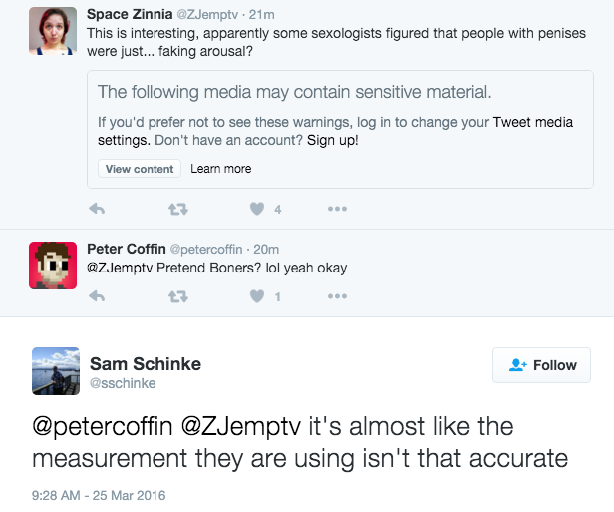Viewport: 614px width, 512px height.
Task: Reply to Space Zinnia's tweet
Action: [x=97, y=209]
